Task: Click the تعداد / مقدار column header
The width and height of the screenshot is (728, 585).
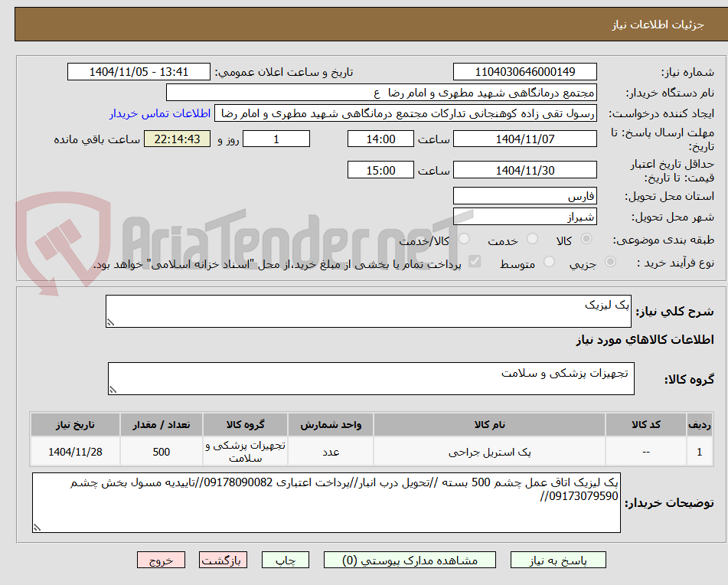Action: pos(161,425)
